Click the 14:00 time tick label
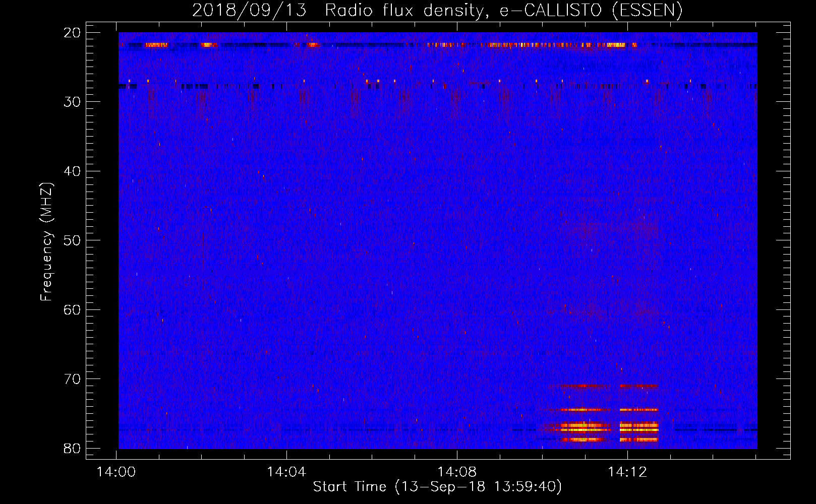This screenshot has height=504, width=816. coord(116,472)
